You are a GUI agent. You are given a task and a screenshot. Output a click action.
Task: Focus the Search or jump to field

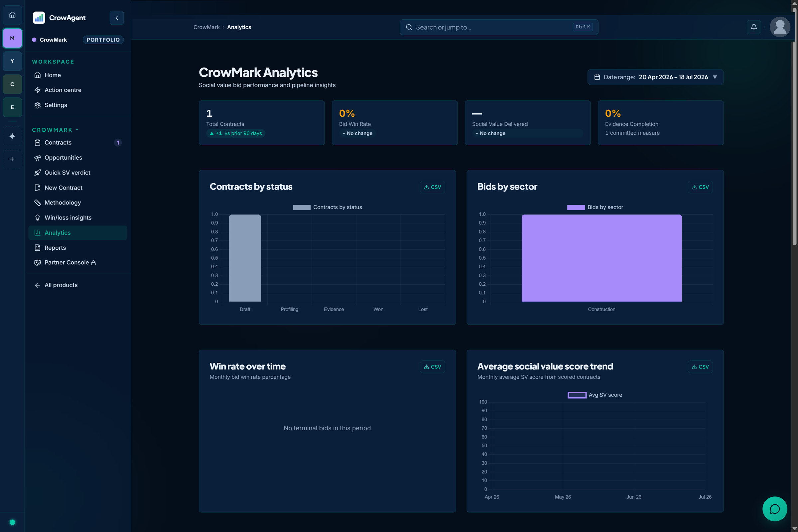499,27
